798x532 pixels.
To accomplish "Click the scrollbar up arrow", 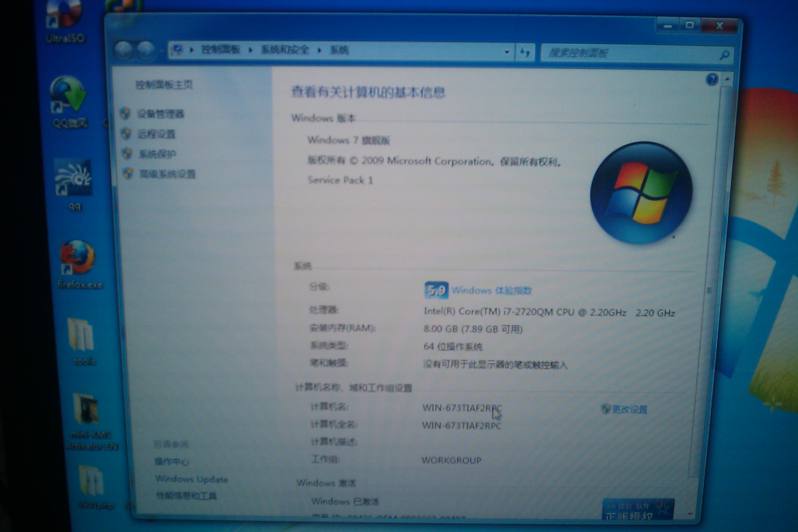I will pyautogui.click(x=728, y=79).
